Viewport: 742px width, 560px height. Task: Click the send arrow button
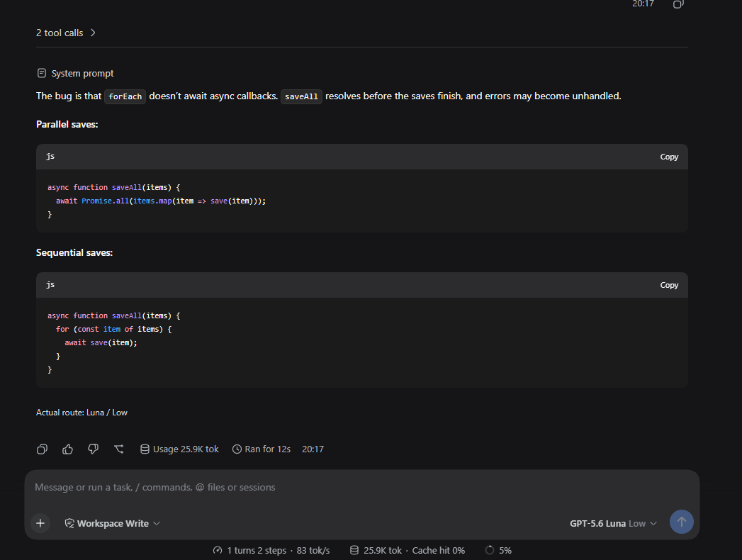pos(682,522)
